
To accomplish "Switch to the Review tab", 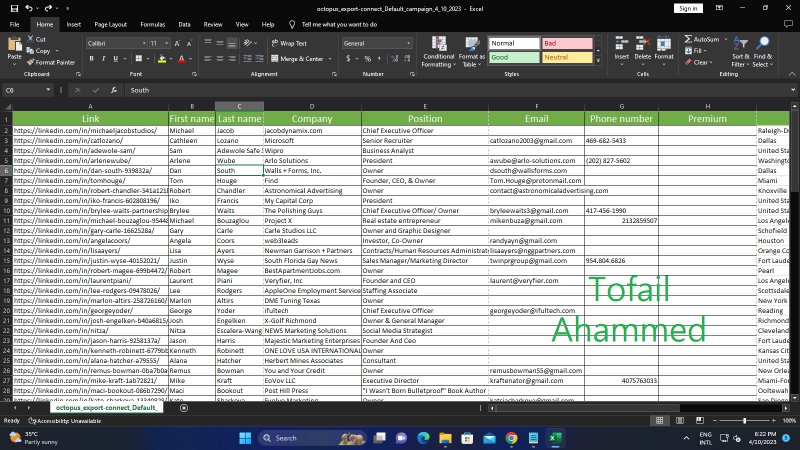I will click(x=213, y=24).
